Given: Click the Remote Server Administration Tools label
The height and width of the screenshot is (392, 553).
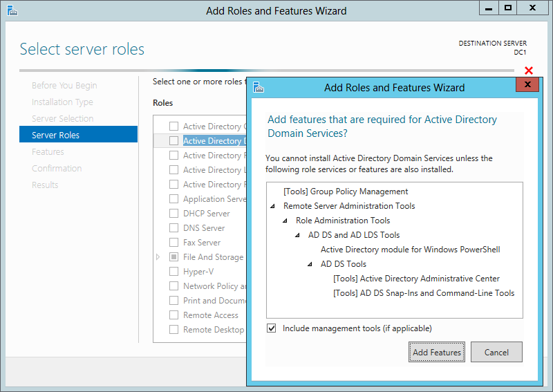Looking at the screenshot, I should (x=349, y=206).
